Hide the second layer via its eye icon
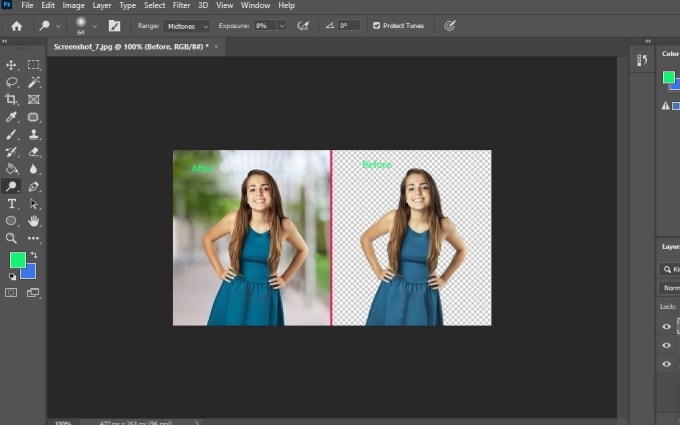 [667, 345]
